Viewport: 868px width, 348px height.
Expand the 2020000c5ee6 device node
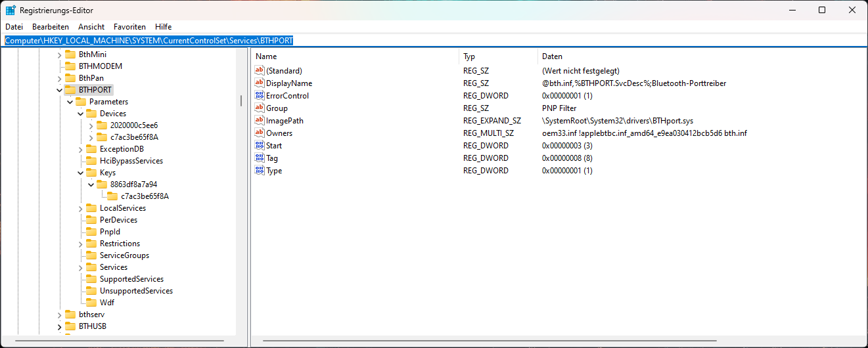click(x=91, y=125)
